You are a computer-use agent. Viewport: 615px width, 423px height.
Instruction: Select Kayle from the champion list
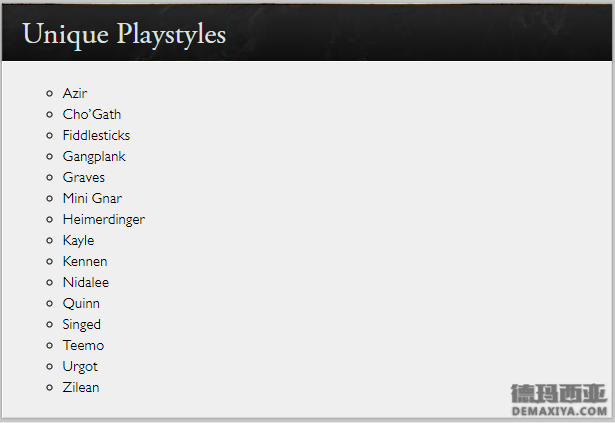[x=78, y=241]
